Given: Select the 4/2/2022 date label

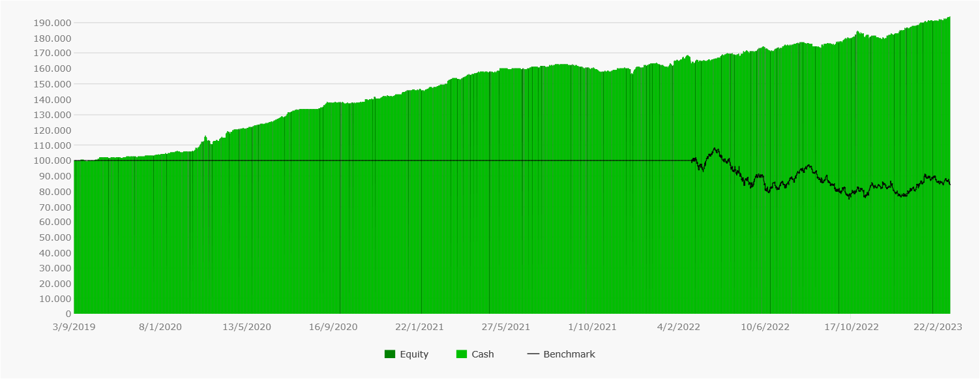Looking at the screenshot, I should (x=678, y=327).
